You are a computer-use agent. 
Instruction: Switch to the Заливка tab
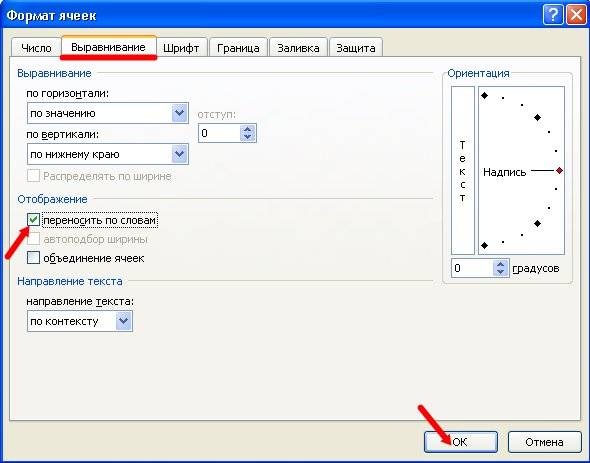(298, 48)
